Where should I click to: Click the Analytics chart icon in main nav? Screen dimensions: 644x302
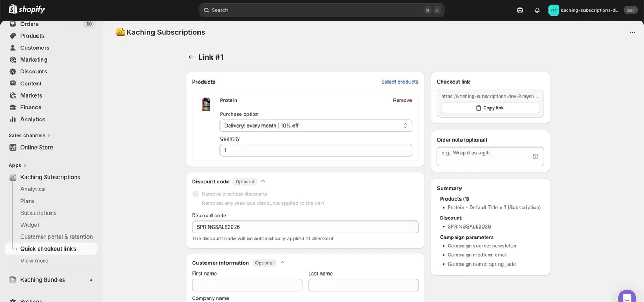click(13, 119)
